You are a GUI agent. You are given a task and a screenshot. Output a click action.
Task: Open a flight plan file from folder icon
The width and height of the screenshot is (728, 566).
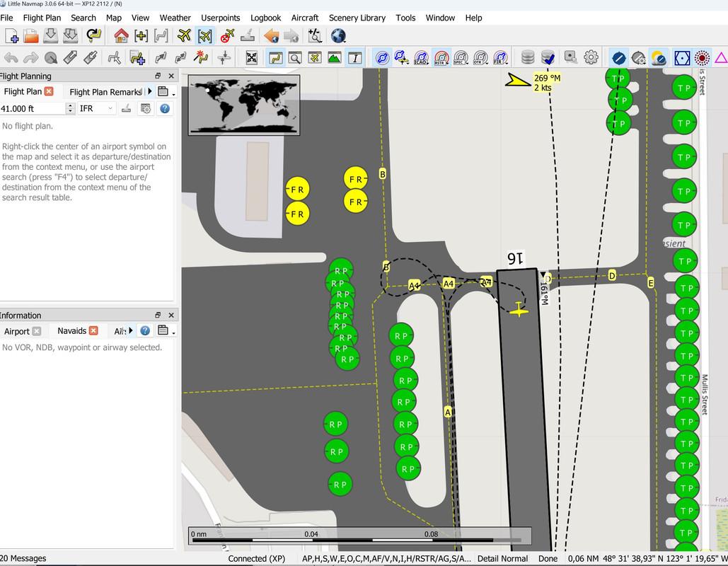tap(31, 36)
